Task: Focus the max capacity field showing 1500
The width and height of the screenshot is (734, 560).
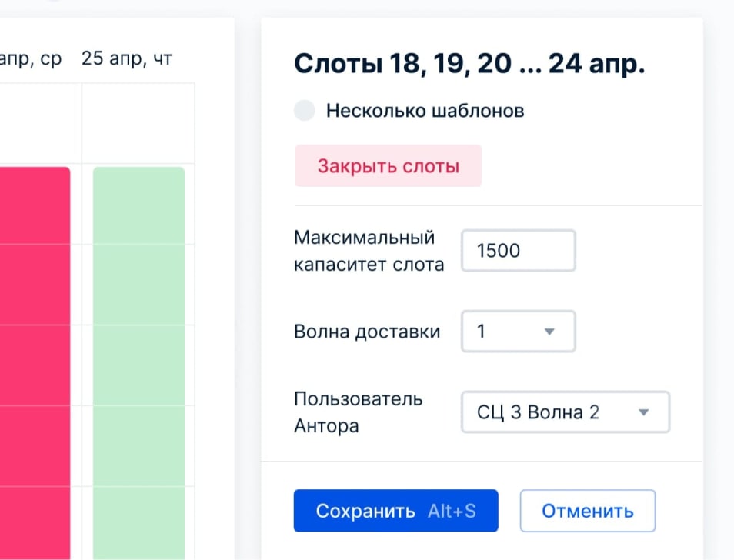Action: point(518,251)
